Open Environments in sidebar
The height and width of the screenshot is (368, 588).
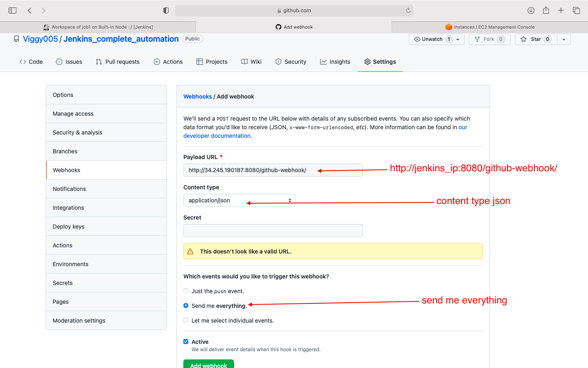[106, 264]
